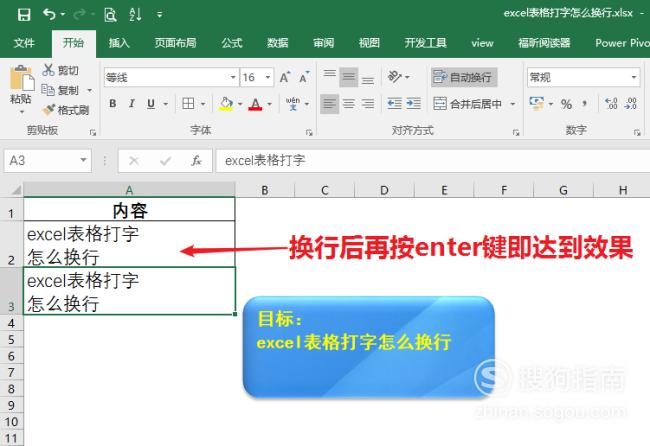
Task: Click the Redo arrow icon
Action: pyautogui.click(x=79, y=15)
